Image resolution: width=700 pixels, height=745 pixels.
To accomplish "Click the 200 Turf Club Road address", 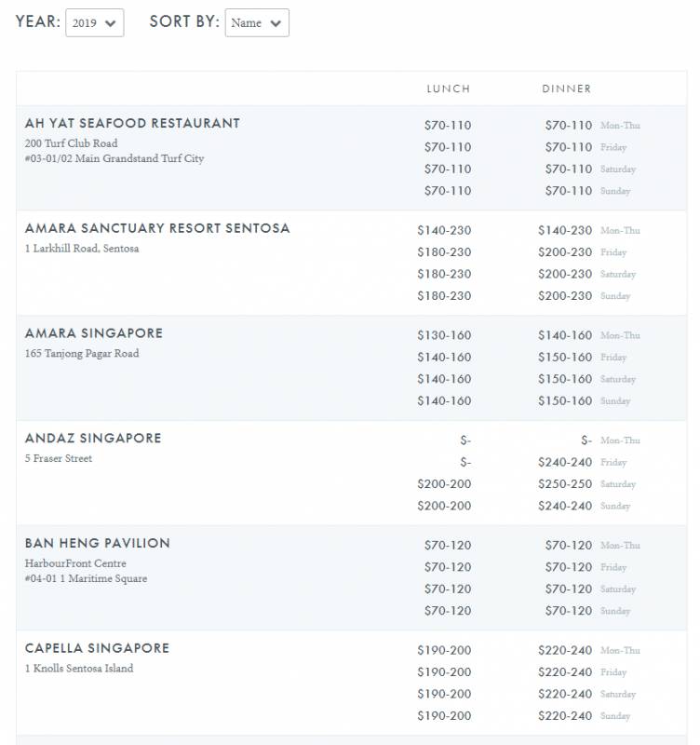I will [72, 143].
